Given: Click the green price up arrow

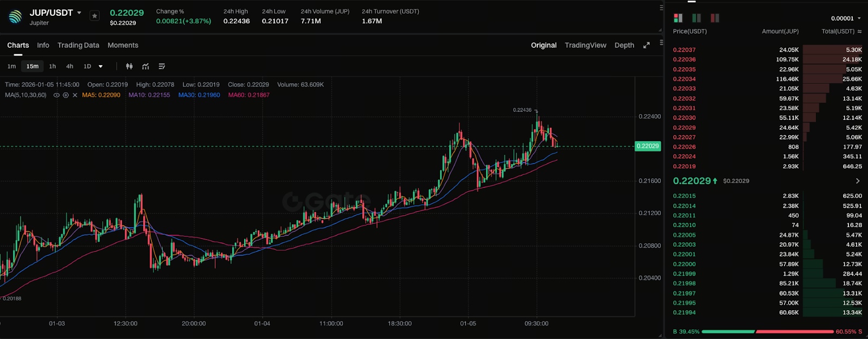Looking at the screenshot, I should point(715,181).
